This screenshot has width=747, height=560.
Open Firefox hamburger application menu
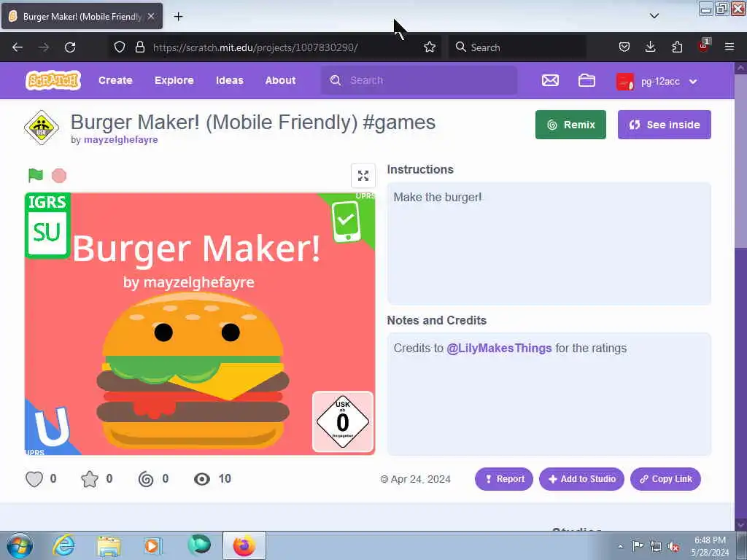click(x=729, y=47)
